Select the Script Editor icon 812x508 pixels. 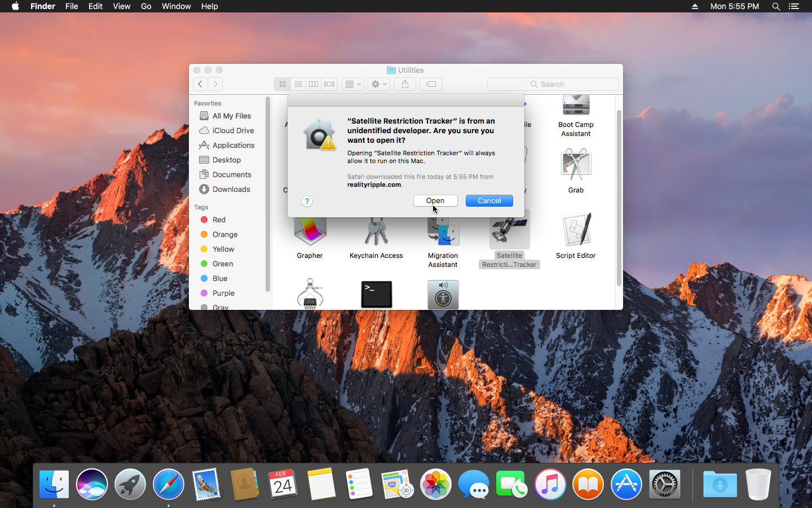point(576,230)
